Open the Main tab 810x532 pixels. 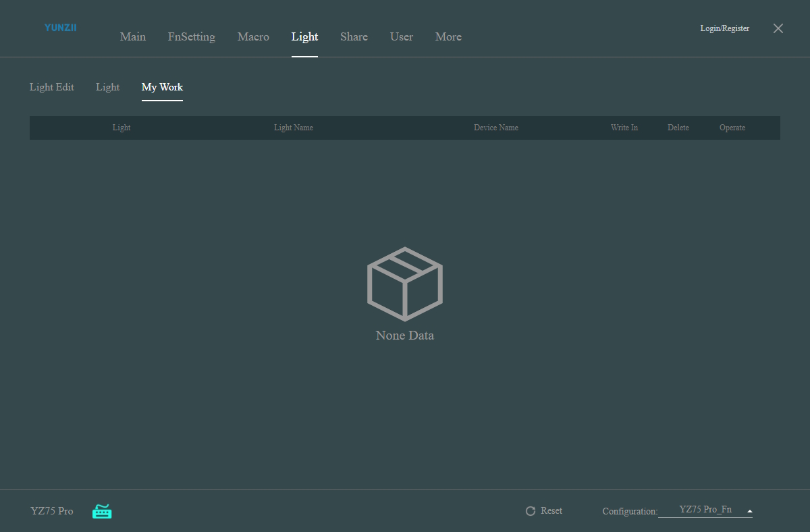[133, 37]
